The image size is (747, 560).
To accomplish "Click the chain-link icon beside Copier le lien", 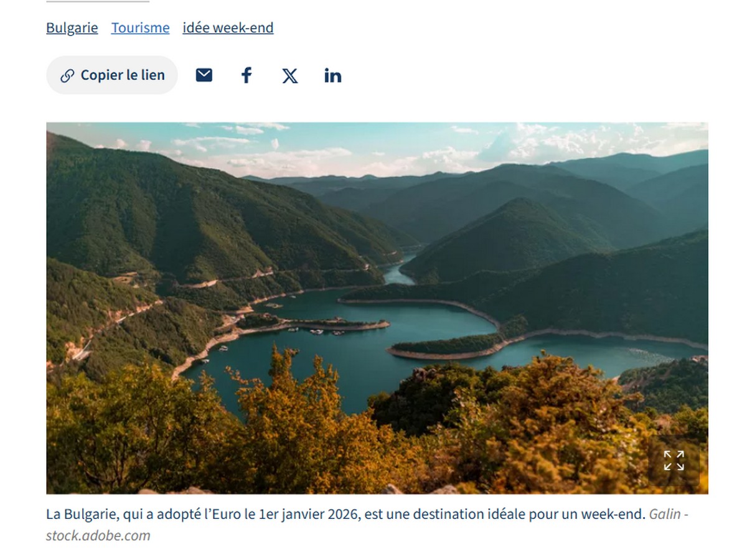I will pos(67,76).
